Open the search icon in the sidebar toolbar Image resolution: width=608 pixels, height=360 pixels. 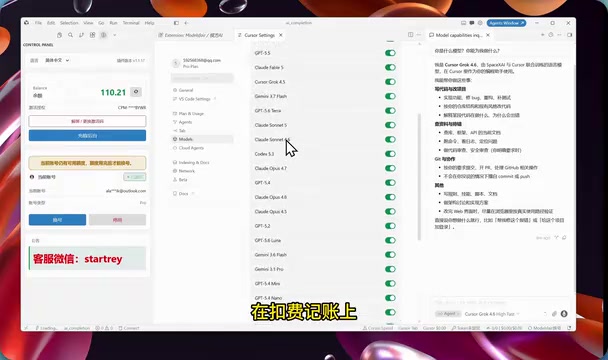(70, 35)
